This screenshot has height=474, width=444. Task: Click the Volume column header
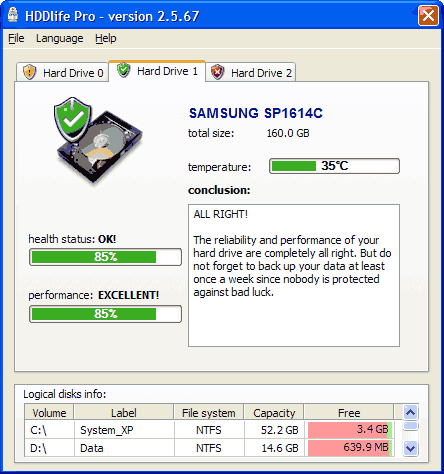tap(49, 413)
